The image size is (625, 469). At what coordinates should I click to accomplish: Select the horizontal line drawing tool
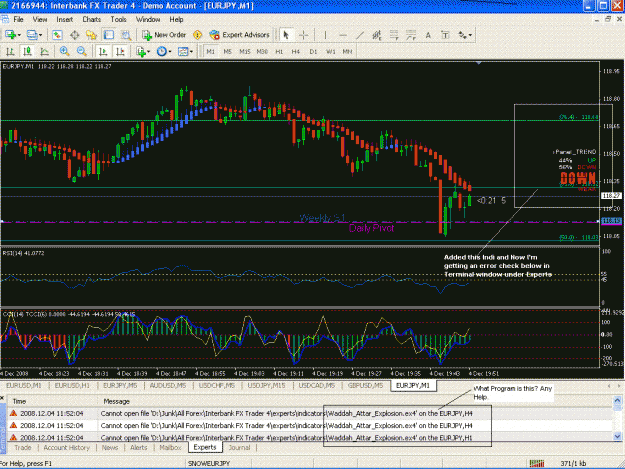pos(342,35)
